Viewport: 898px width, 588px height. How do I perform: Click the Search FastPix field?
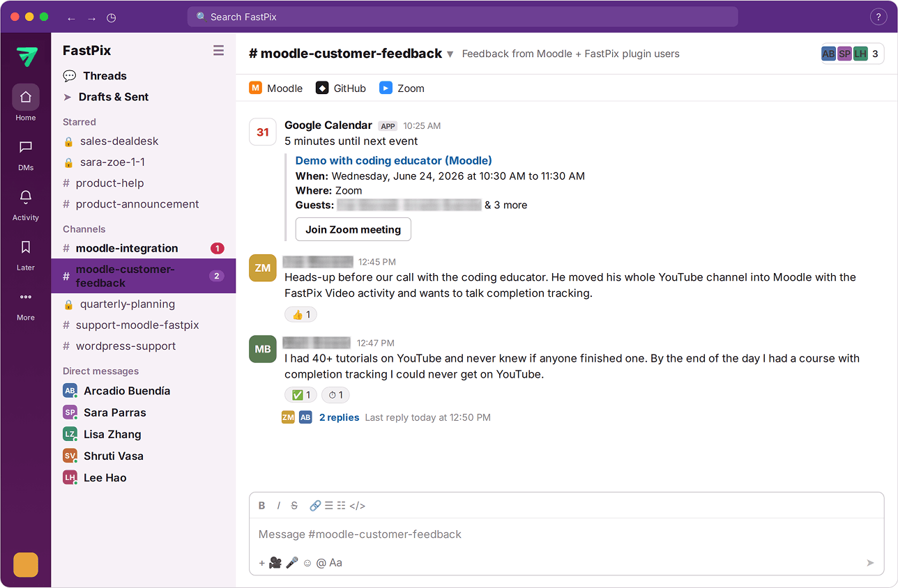coord(462,17)
